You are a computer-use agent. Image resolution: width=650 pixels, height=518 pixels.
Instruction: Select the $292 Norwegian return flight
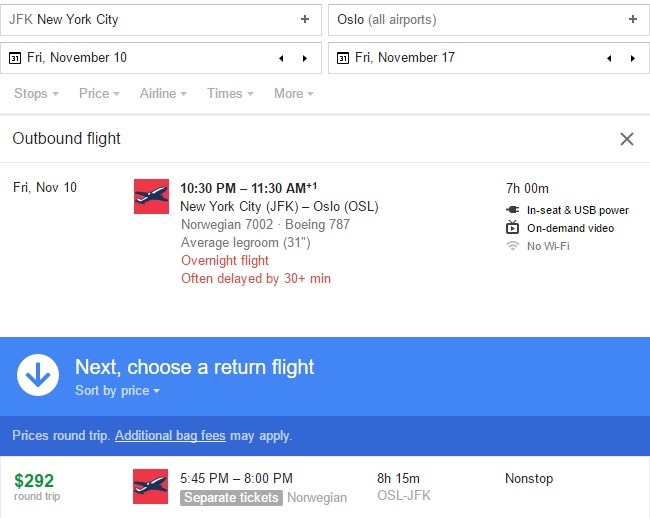(x=325, y=487)
